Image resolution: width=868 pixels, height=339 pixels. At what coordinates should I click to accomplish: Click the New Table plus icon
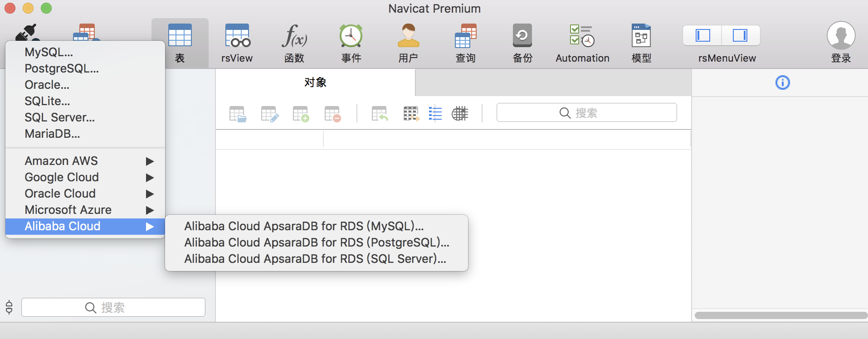click(301, 114)
